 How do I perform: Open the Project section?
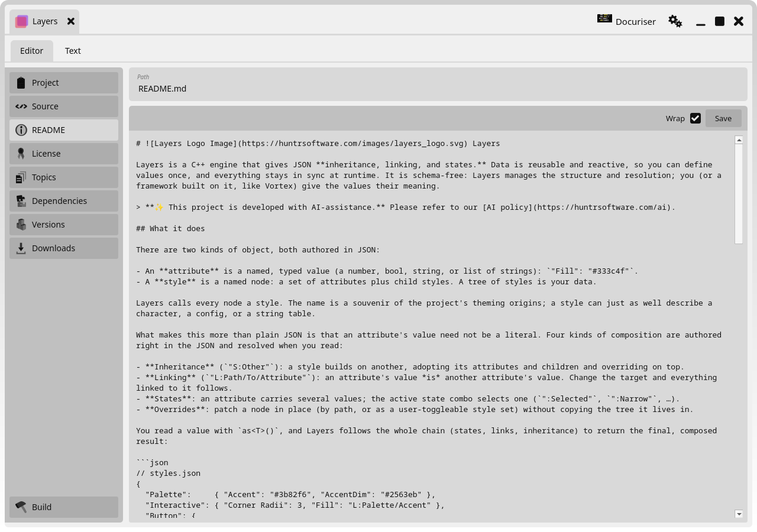64,83
